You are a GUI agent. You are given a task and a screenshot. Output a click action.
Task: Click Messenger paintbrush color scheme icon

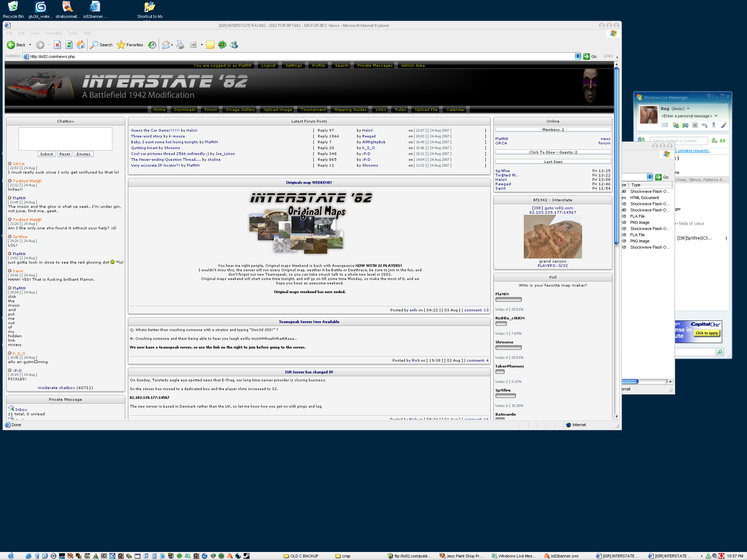coord(724,125)
